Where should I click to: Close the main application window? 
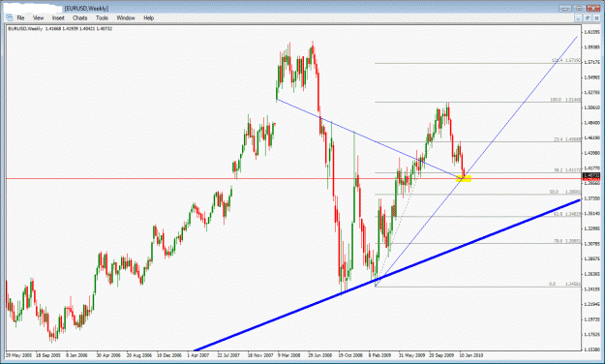coord(593,8)
